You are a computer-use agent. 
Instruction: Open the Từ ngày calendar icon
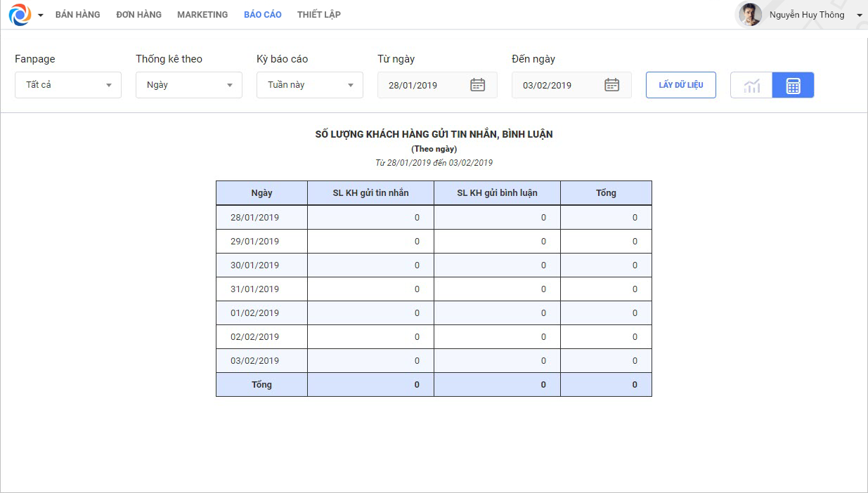pos(477,85)
